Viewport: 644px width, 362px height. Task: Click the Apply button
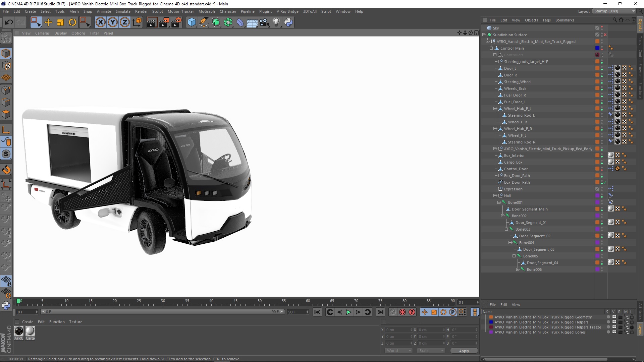coord(464,351)
